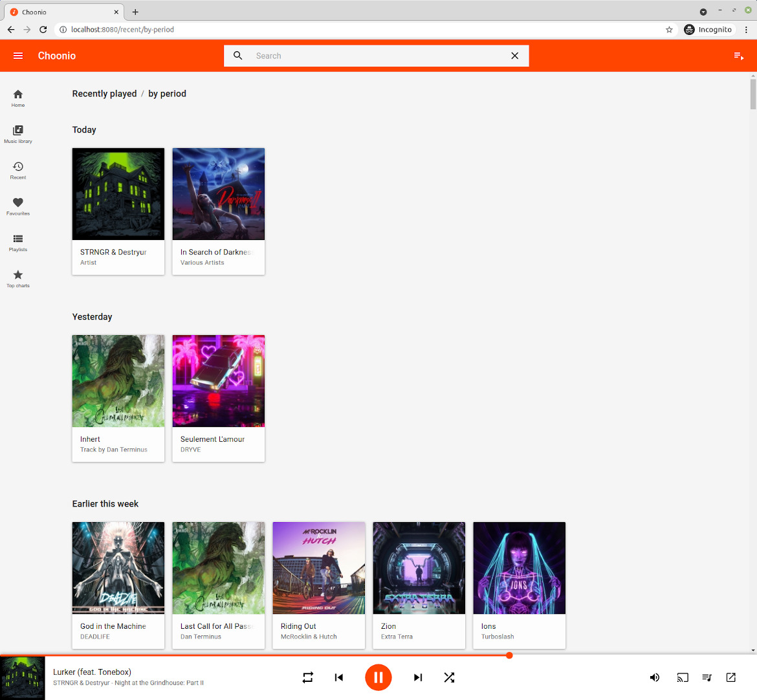Click the by period breadcrumb
Image resolution: width=757 pixels, height=700 pixels.
click(x=167, y=94)
